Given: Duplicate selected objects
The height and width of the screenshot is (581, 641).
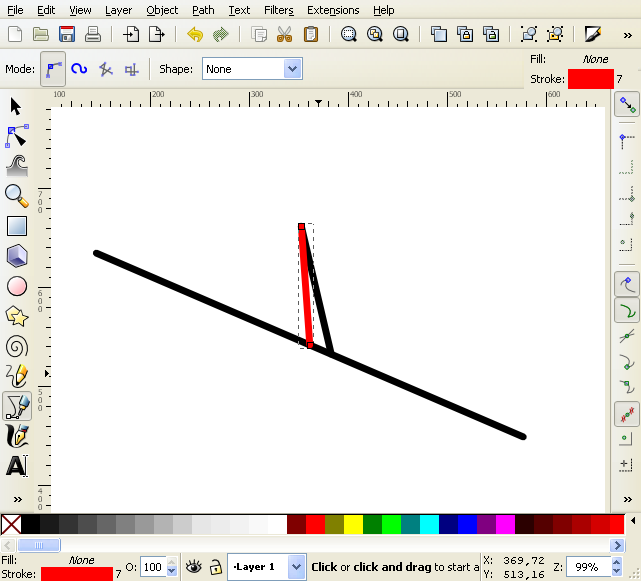Looking at the screenshot, I should point(439,34).
